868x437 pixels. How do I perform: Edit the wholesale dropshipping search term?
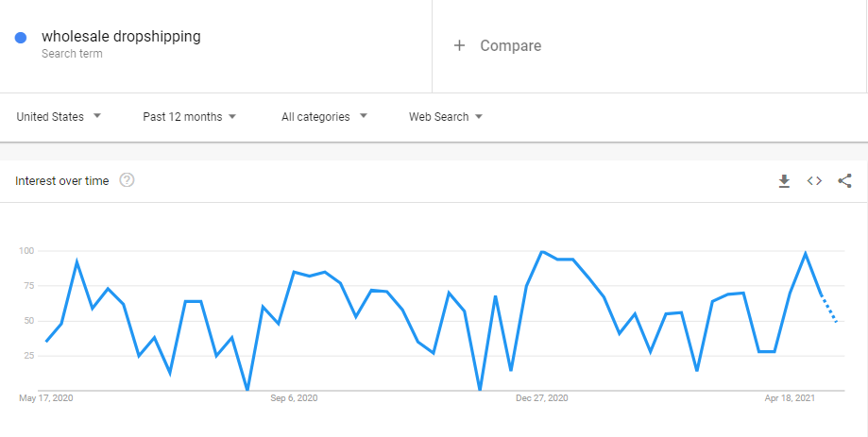click(121, 37)
